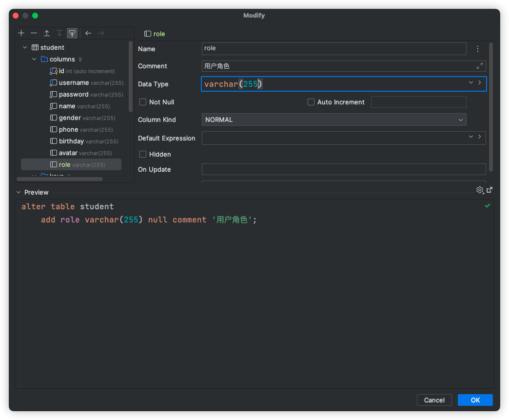
Task: Open the Data Type dropdown arrow
Action: [471, 83]
